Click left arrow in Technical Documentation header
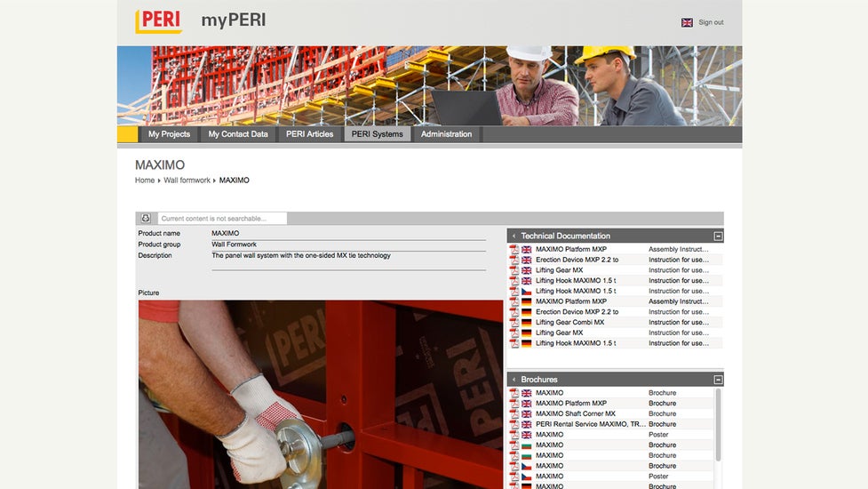Viewport: 868px width, 489px height. [514, 236]
